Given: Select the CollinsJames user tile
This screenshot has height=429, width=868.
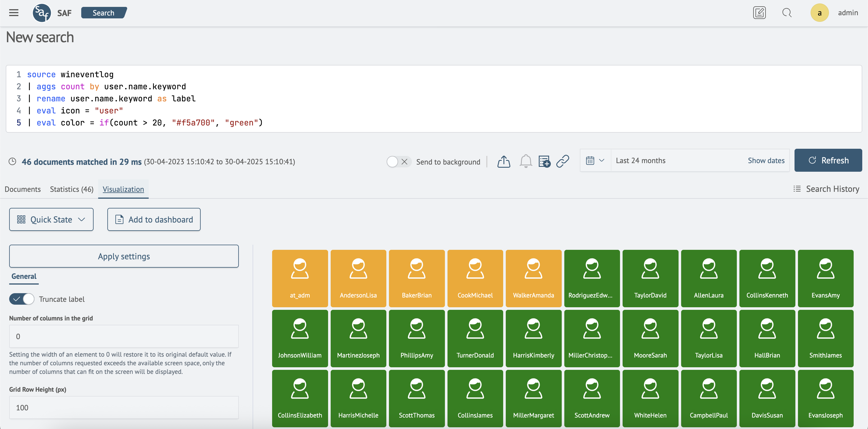Looking at the screenshot, I should [x=475, y=398].
